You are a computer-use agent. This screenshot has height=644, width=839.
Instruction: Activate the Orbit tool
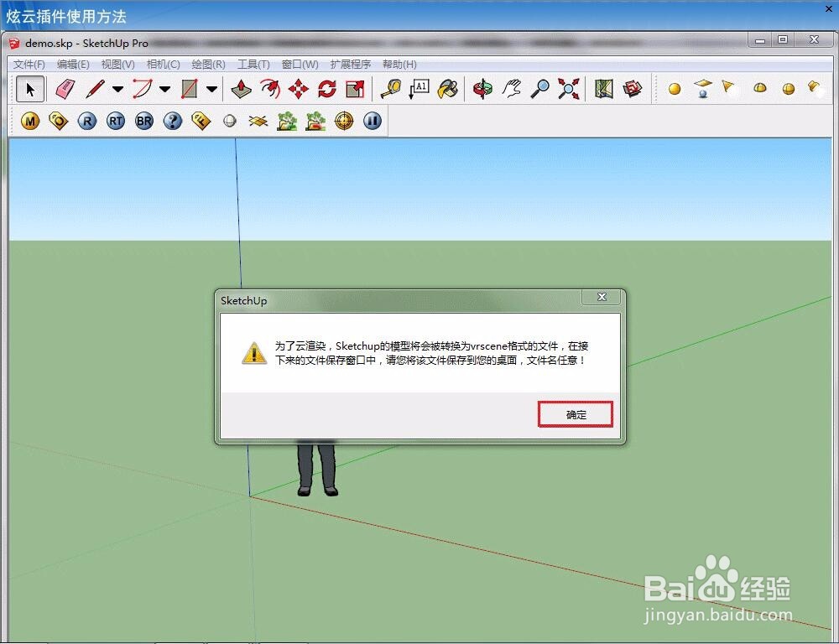point(484,89)
